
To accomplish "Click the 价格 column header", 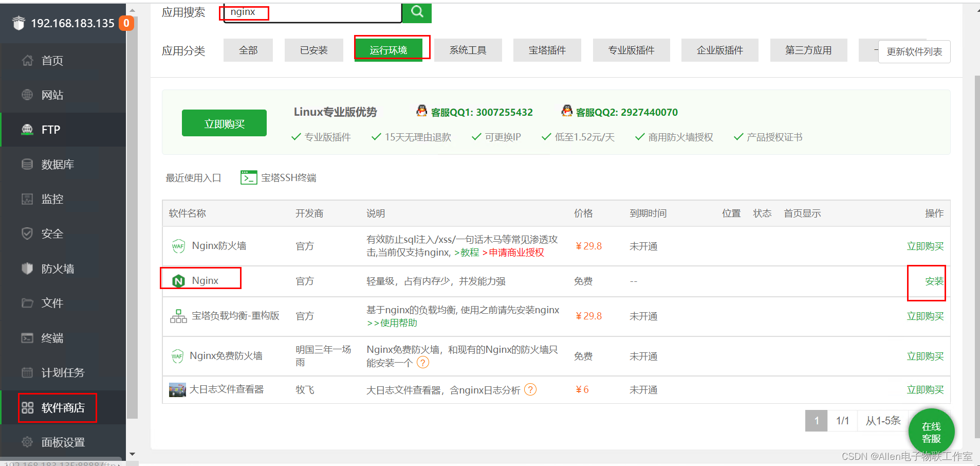I will (x=583, y=213).
